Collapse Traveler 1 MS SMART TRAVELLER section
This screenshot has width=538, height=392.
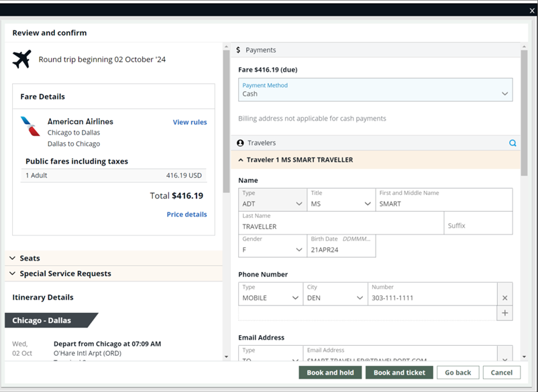pos(241,160)
